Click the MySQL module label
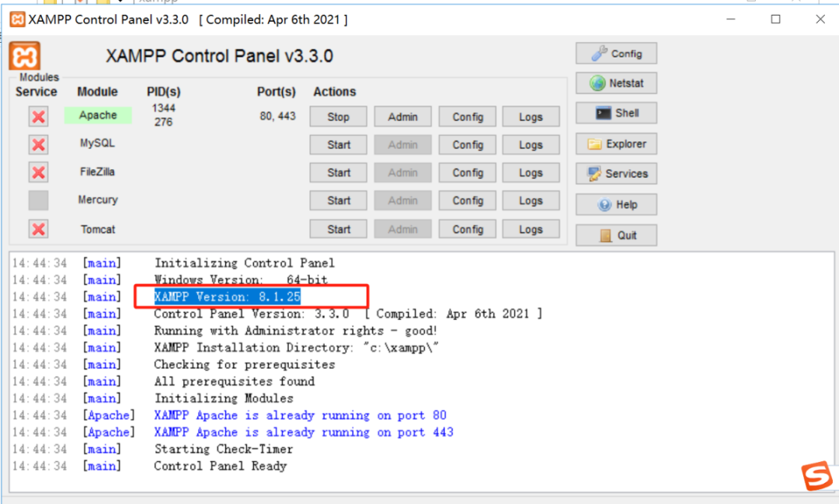This screenshot has width=839, height=504. pos(97,144)
